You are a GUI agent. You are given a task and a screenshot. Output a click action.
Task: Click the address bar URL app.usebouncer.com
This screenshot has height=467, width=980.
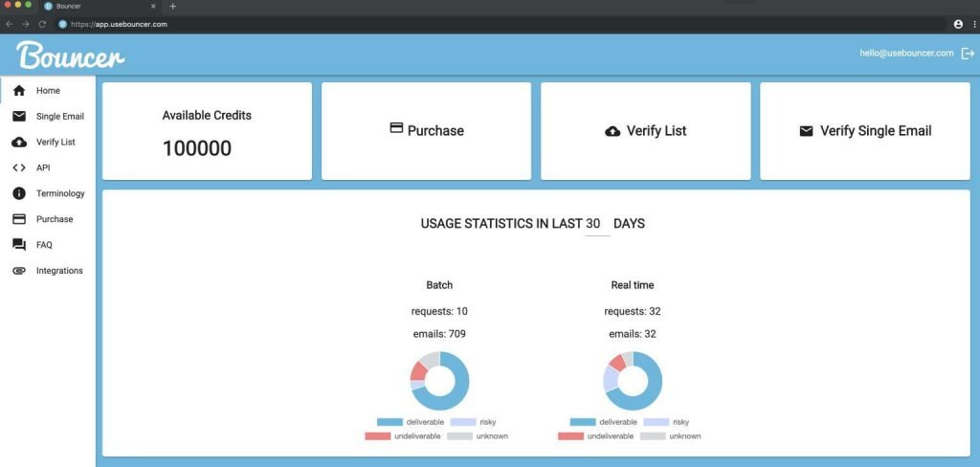(119, 24)
